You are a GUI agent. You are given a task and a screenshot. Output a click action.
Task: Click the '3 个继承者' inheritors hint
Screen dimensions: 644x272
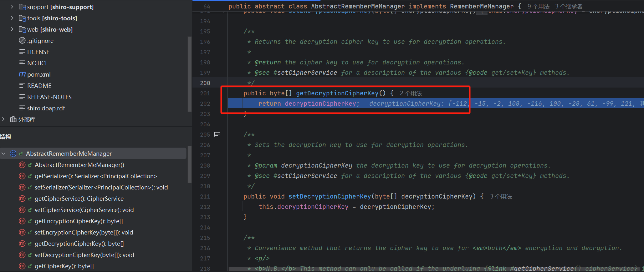pos(569,6)
